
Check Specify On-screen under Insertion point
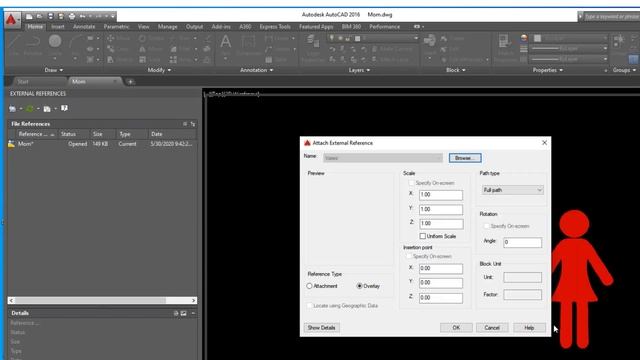tap(409, 256)
